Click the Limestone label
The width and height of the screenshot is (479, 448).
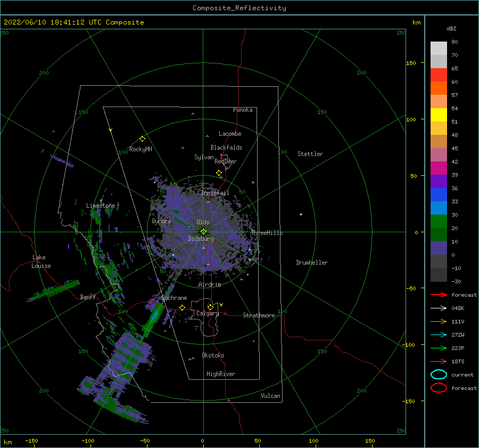tap(101, 206)
